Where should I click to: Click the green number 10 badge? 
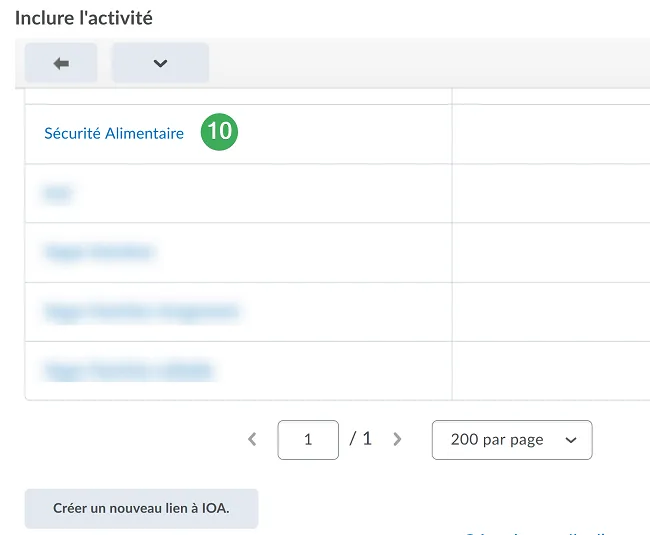pyautogui.click(x=219, y=133)
